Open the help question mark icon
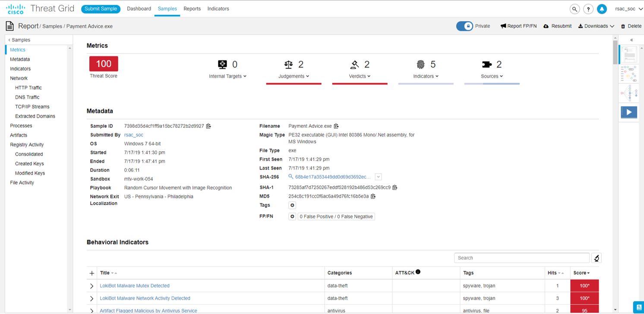The width and height of the screenshot is (644, 314). (x=588, y=9)
